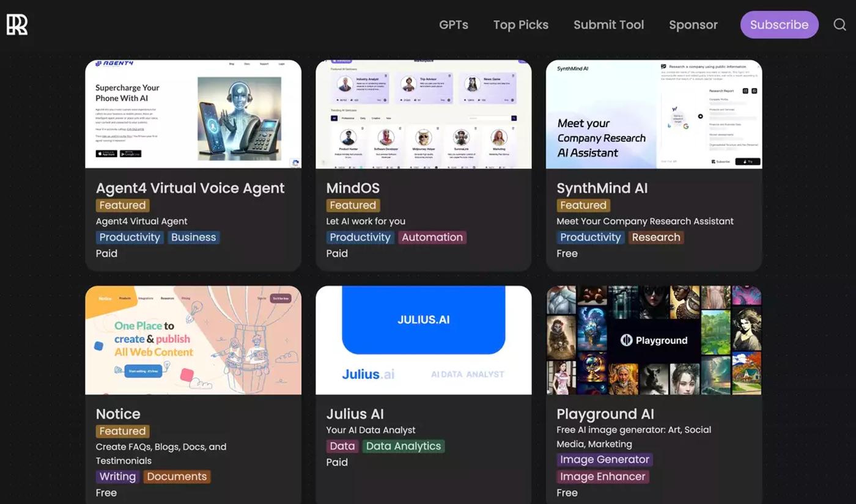Filter by the Automation tag

pyautogui.click(x=432, y=237)
